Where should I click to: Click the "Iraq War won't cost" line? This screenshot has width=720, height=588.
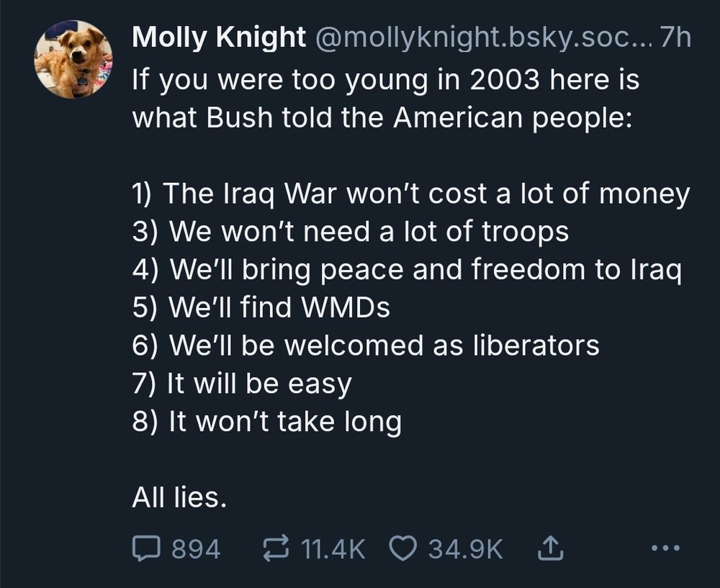[410, 194]
